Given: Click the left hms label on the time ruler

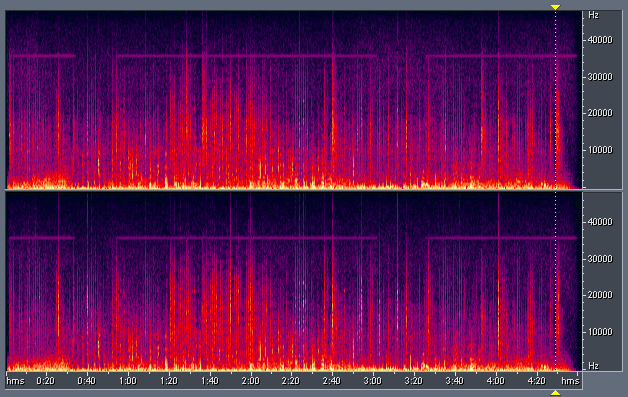Looking at the screenshot, I should click(16, 381).
